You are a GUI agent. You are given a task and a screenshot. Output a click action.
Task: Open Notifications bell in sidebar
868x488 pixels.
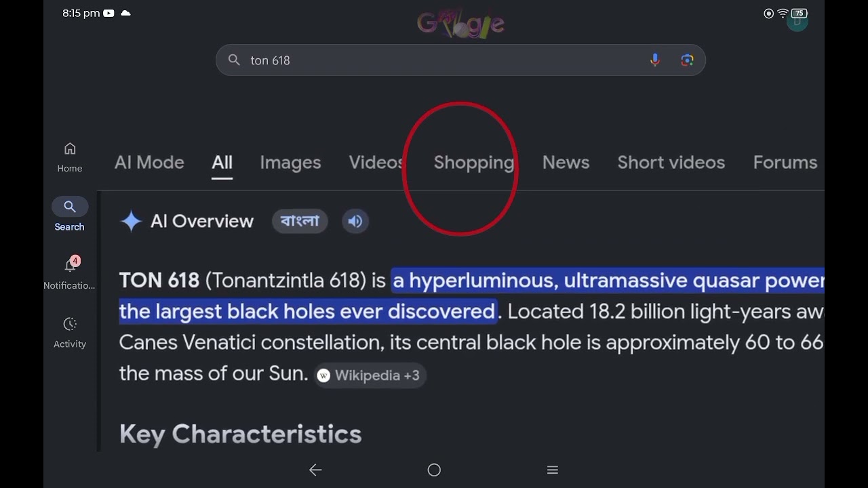pyautogui.click(x=70, y=264)
